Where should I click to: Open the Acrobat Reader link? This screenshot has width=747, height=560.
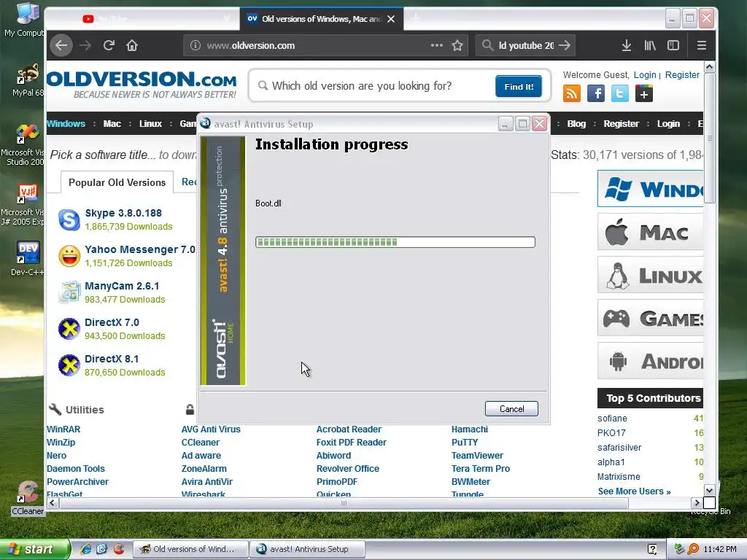point(349,429)
